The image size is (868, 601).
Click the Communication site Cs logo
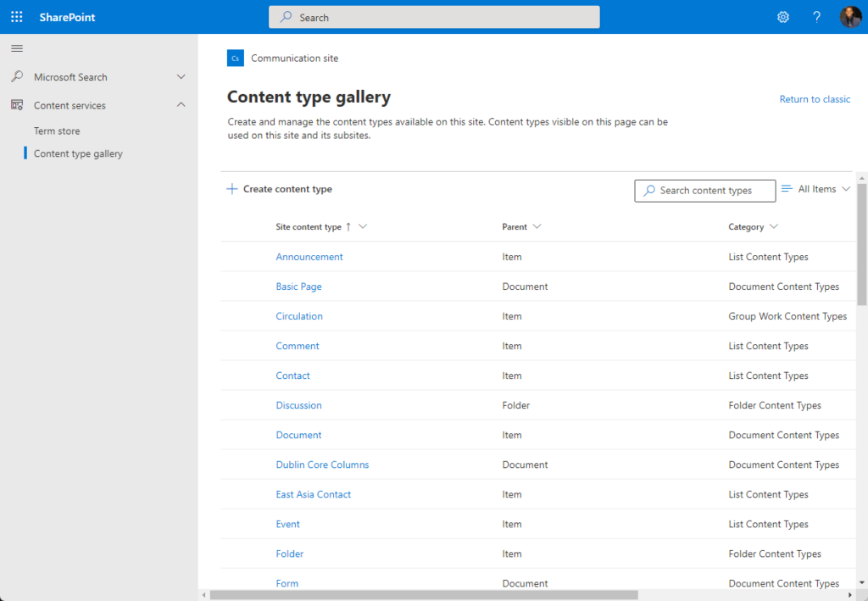coord(236,58)
